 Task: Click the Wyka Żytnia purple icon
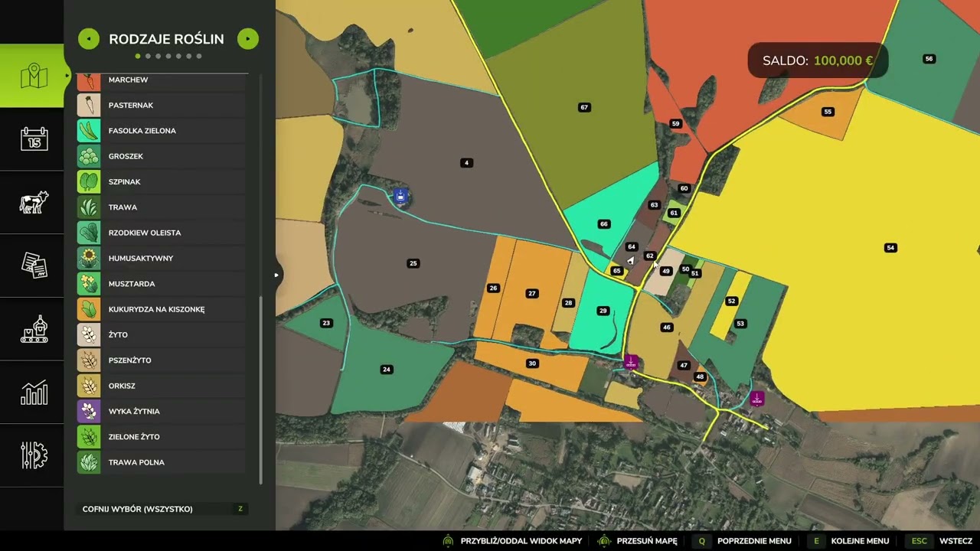tap(89, 412)
